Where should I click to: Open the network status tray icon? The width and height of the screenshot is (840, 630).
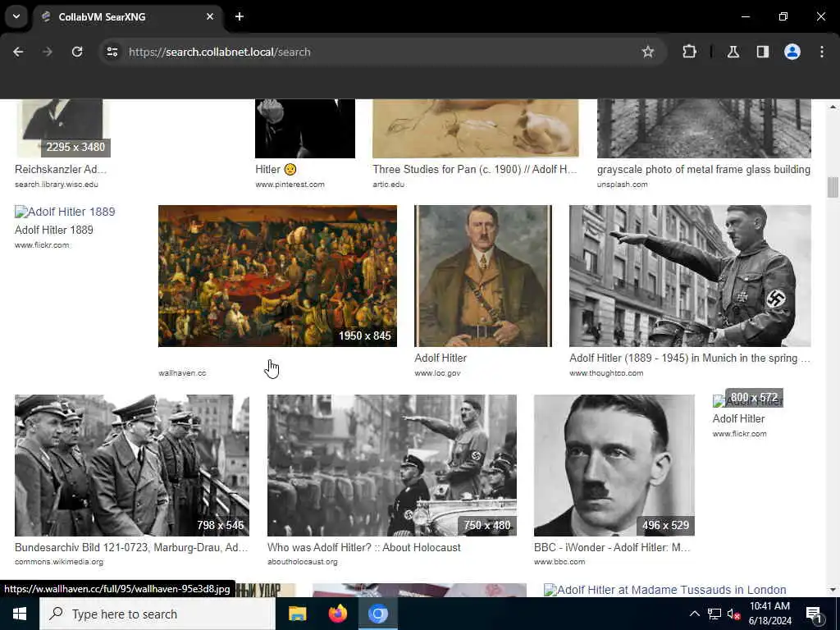(714, 614)
